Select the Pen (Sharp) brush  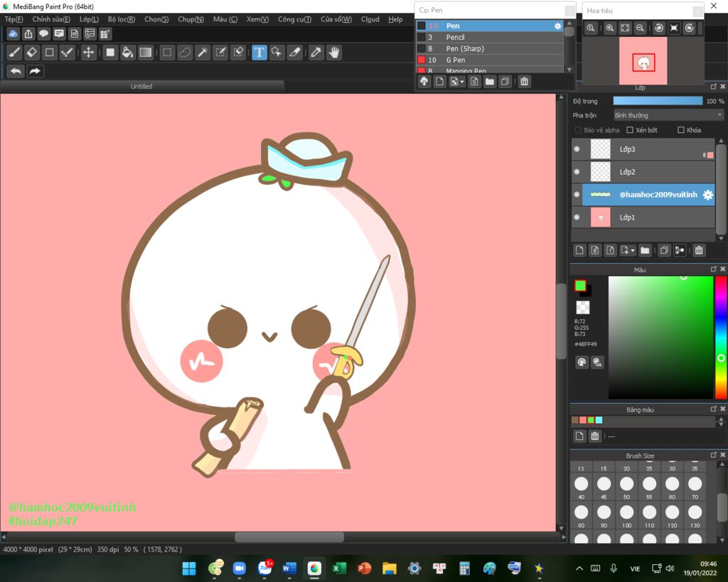(x=490, y=49)
